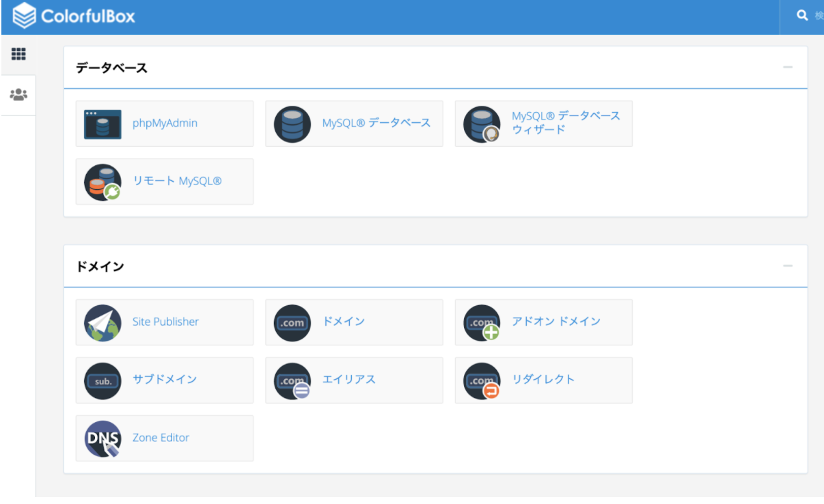This screenshot has height=504, width=824.
Task: Click the ColorfulBox logo
Action: tap(74, 16)
